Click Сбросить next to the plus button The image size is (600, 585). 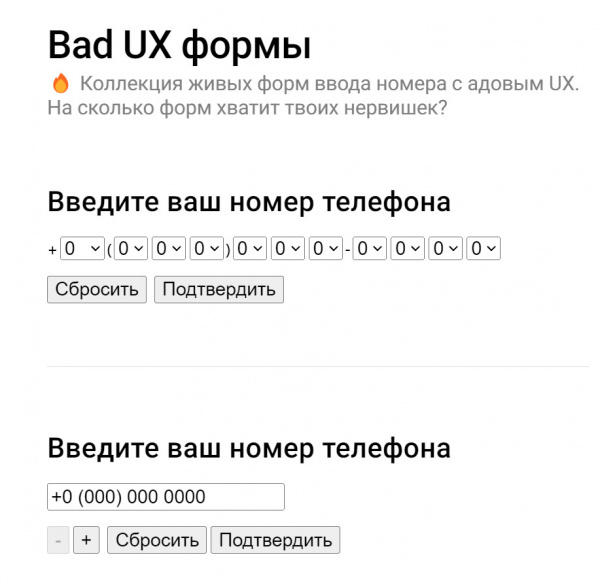pos(157,540)
